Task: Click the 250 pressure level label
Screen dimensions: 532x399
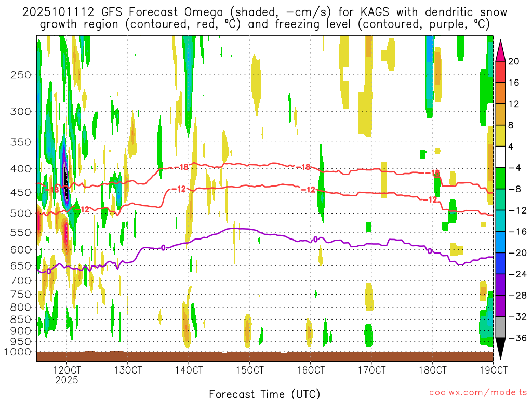Action: (21, 75)
